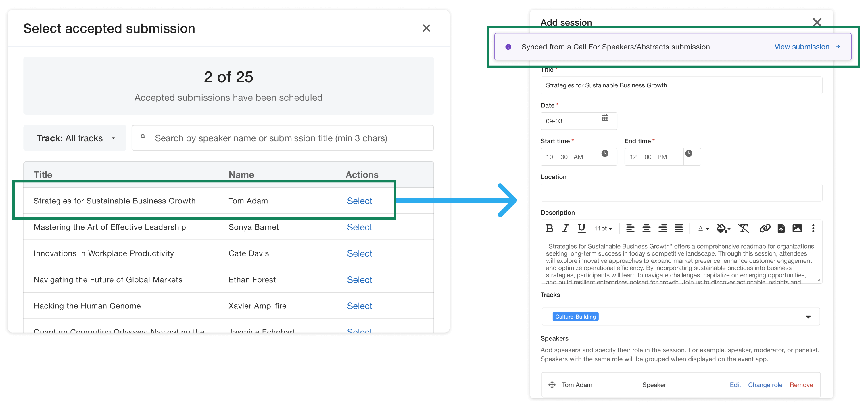The width and height of the screenshot is (868, 408).
Task: Open the background fill color picker
Action: click(x=723, y=229)
